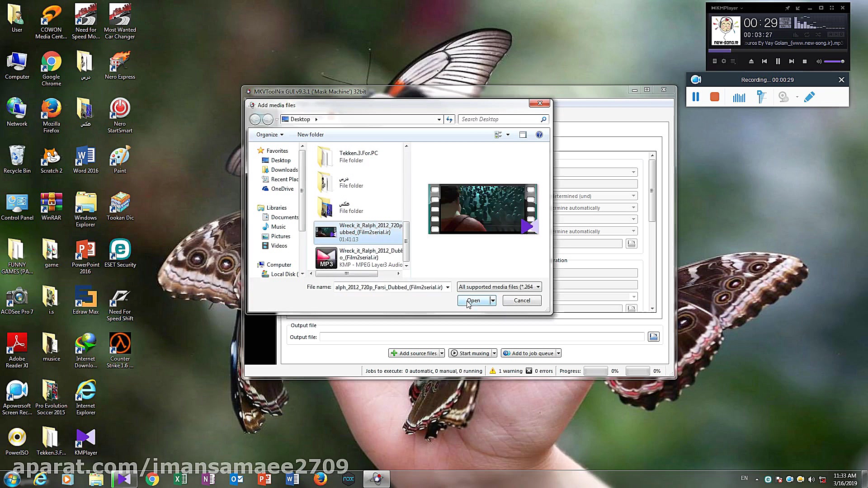Screen dimensions: 868x488
Task: Open the Organize menu
Action: (x=269, y=134)
